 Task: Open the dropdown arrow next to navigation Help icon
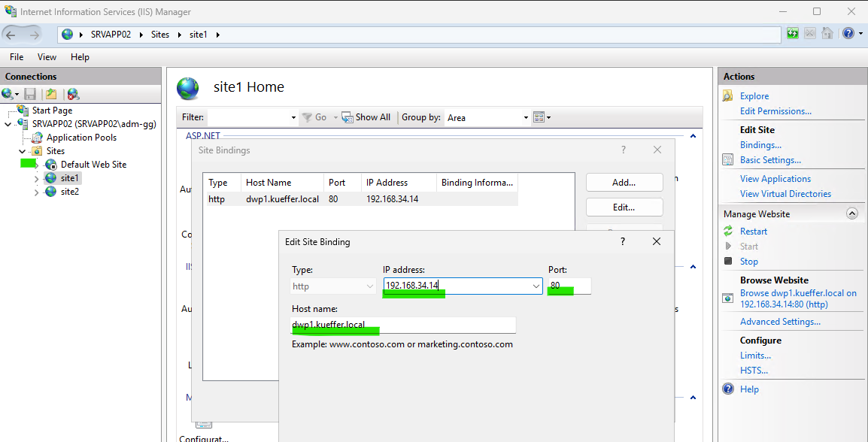(x=859, y=35)
